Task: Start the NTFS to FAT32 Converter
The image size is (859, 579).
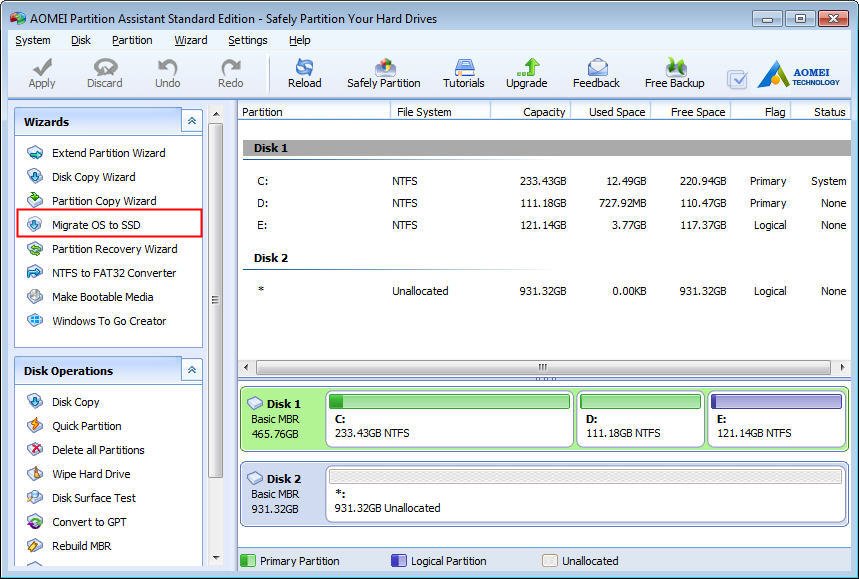Action: click(113, 273)
